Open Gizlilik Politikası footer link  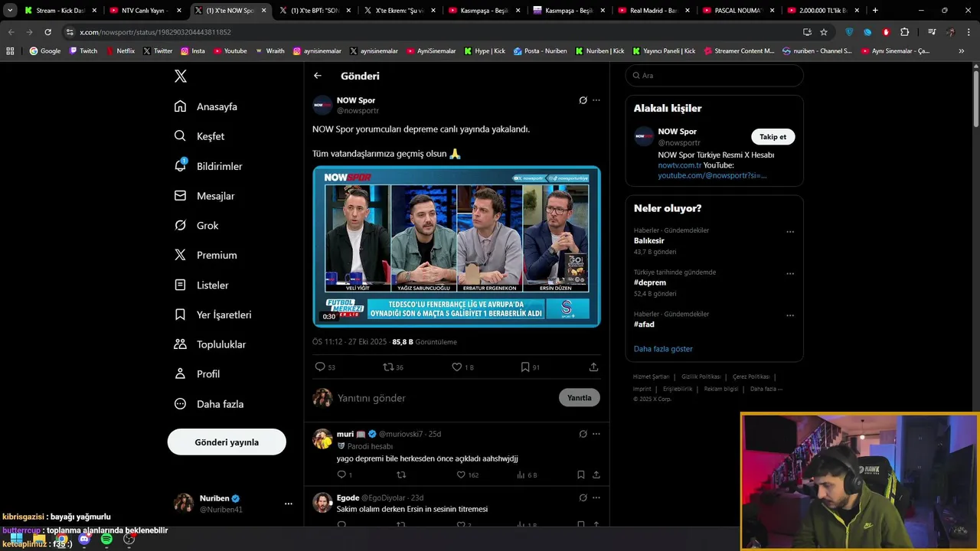click(701, 377)
